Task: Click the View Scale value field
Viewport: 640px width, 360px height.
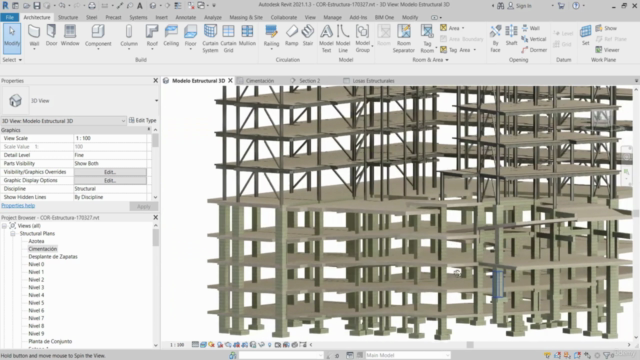Action: click(x=110, y=138)
